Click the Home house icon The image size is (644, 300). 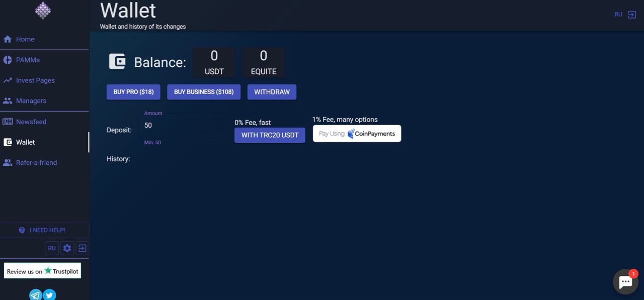(x=8, y=39)
